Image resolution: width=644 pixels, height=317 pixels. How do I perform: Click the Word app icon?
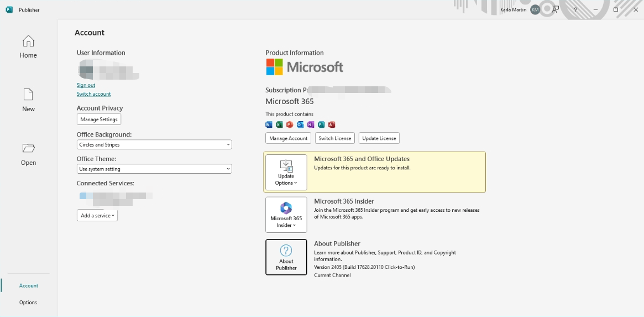269,124
